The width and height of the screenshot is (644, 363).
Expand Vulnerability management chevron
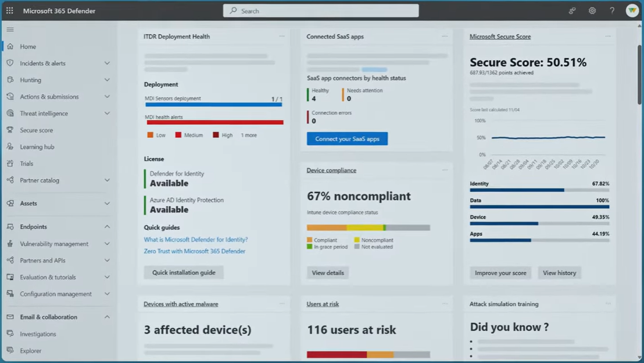pos(107,244)
